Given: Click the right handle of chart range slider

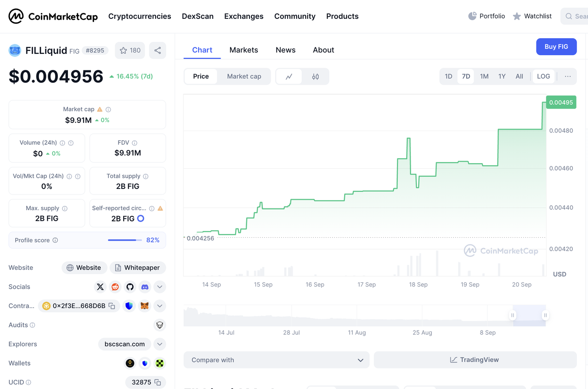Looking at the screenshot, I should point(545,315).
